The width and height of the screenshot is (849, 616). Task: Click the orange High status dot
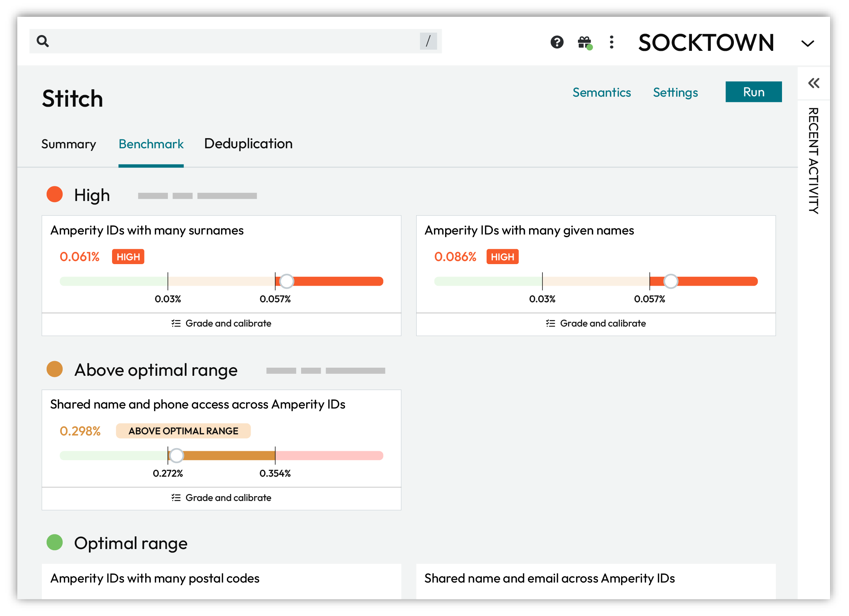coord(55,195)
